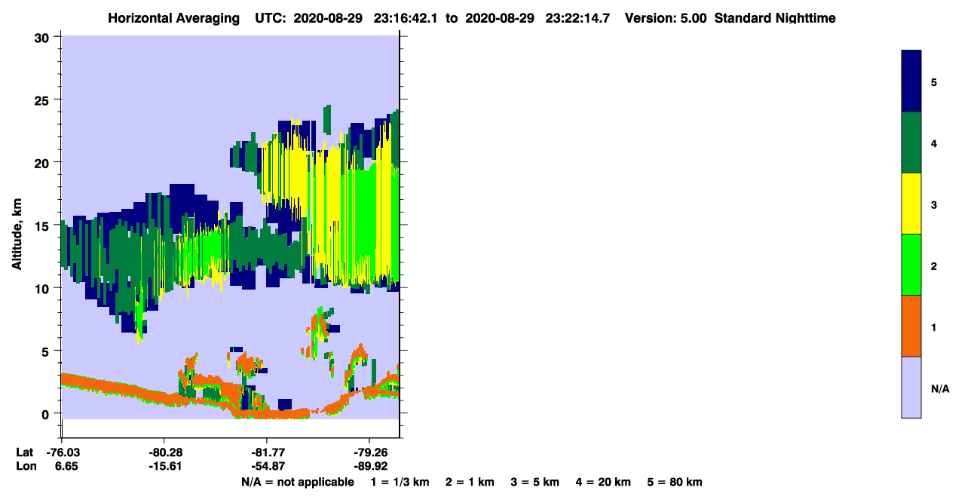Click the altitude tick label 20

click(43, 163)
